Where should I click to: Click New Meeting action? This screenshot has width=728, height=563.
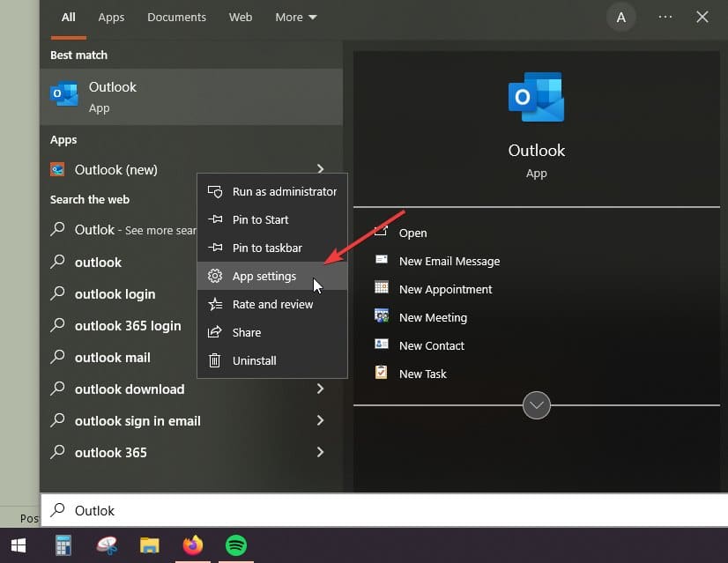coord(433,317)
